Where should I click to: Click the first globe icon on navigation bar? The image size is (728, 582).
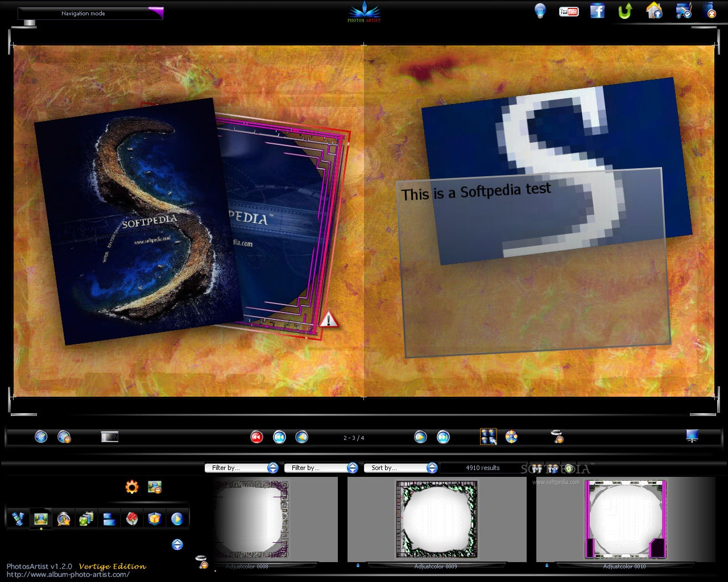coord(41,436)
